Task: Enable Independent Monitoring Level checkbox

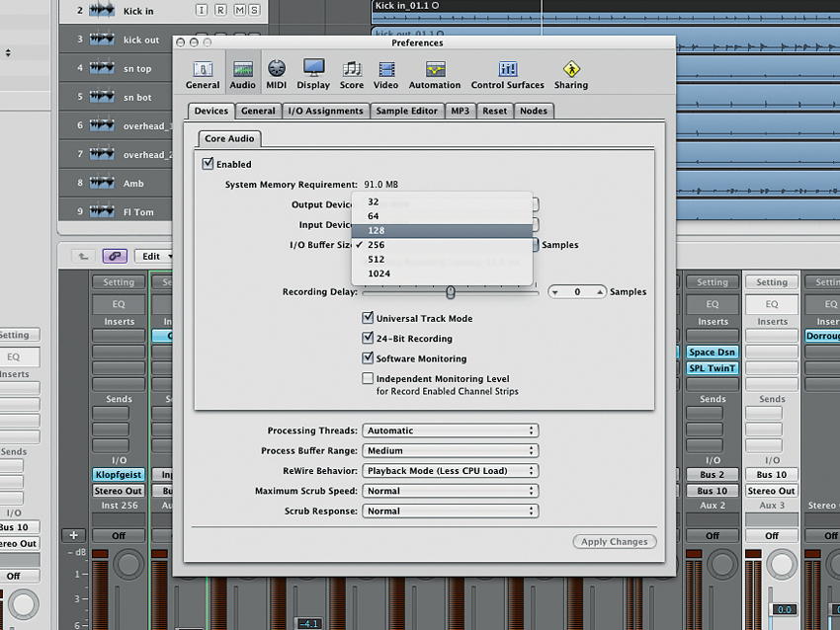Action: tap(368, 378)
